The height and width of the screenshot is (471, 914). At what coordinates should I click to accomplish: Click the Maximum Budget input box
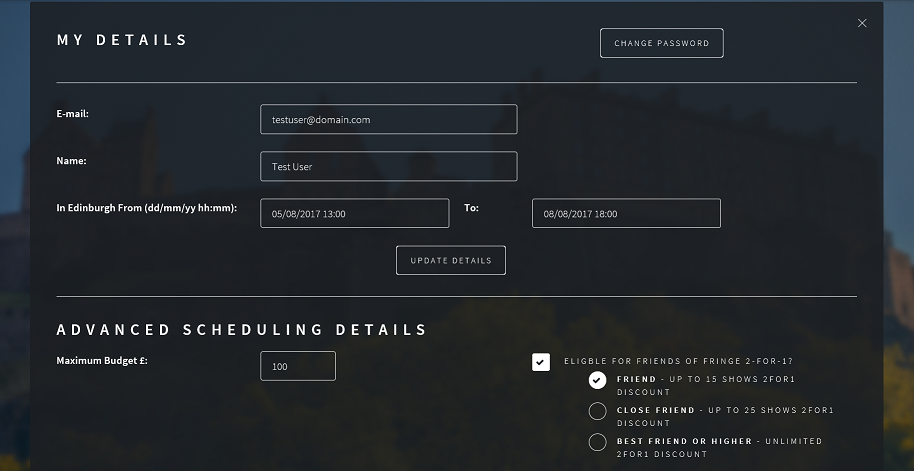click(297, 366)
